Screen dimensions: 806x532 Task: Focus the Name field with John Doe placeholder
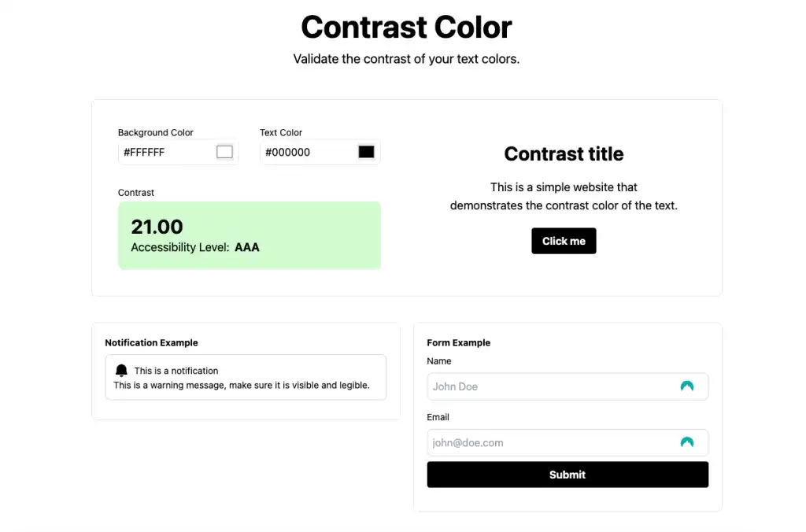551,386
